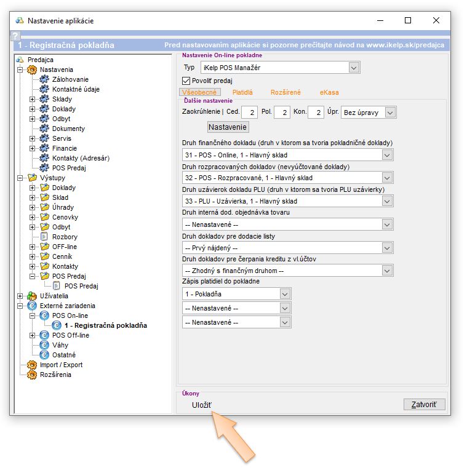Expand the Sklady tree node
The height and width of the screenshot is (476, 467).
[33, 99]
